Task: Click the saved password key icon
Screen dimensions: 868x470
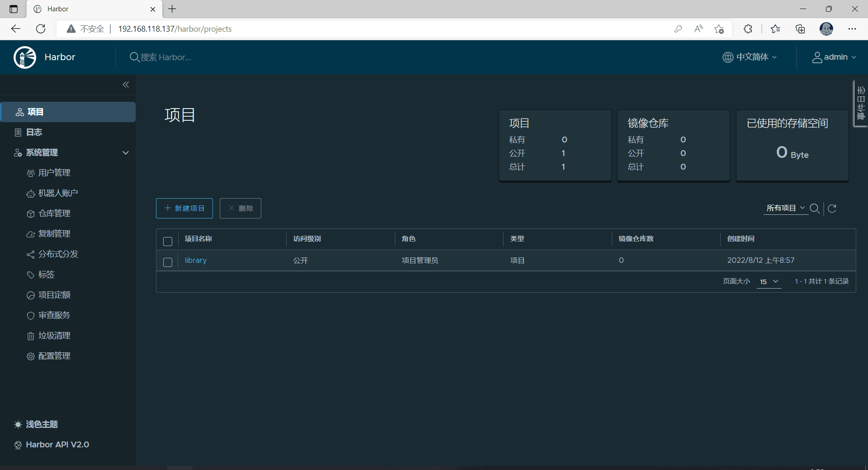Action: coord(678,29)
